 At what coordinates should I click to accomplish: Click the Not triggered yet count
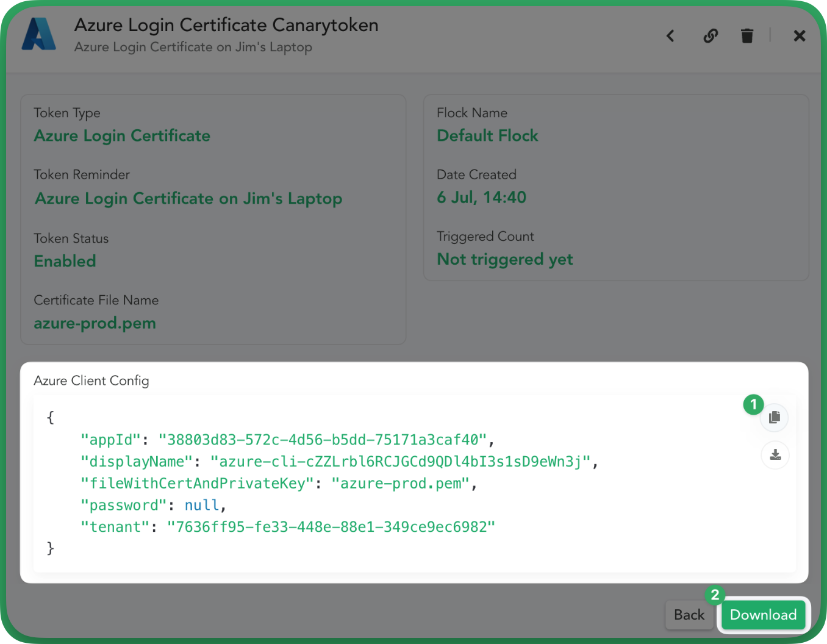(x=505, y=260)
